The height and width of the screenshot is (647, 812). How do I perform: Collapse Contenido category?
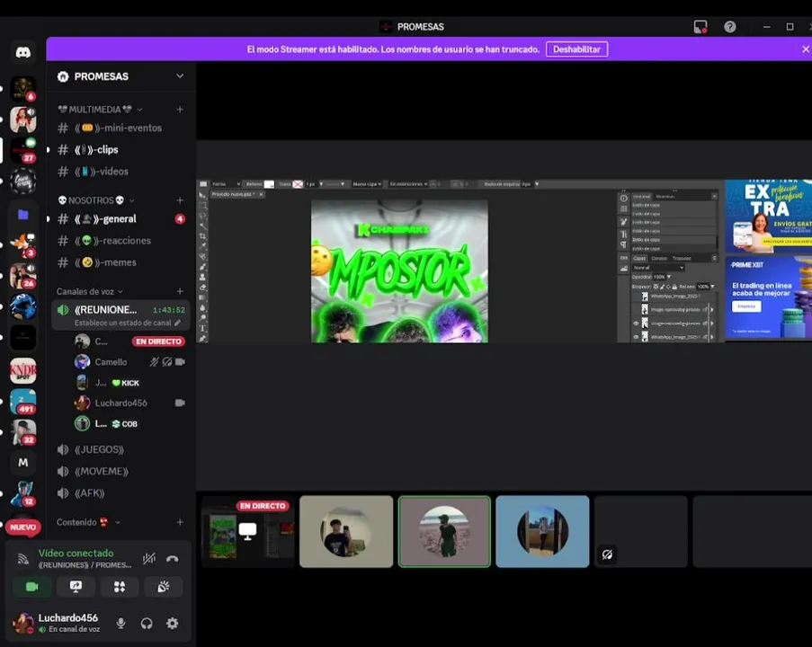coord(88,522)
